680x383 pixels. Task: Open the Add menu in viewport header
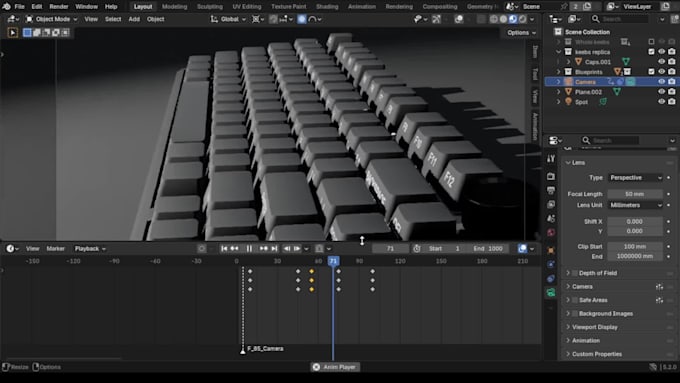134,19
